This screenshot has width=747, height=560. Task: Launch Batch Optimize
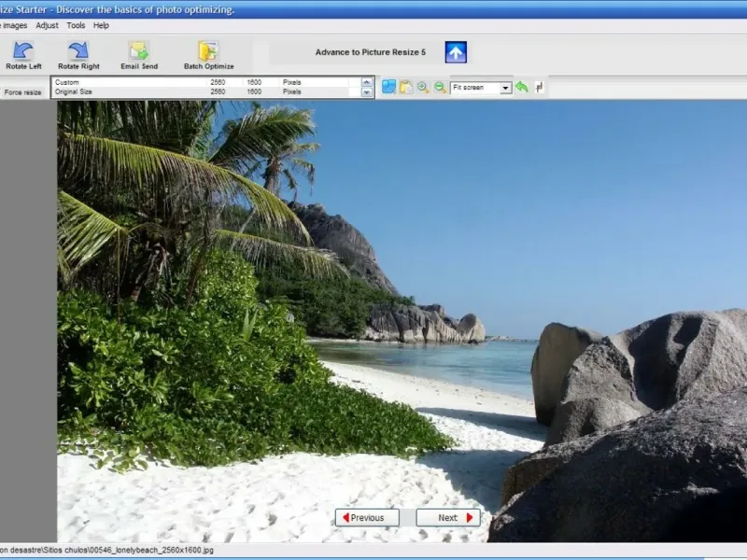(208, 56)
